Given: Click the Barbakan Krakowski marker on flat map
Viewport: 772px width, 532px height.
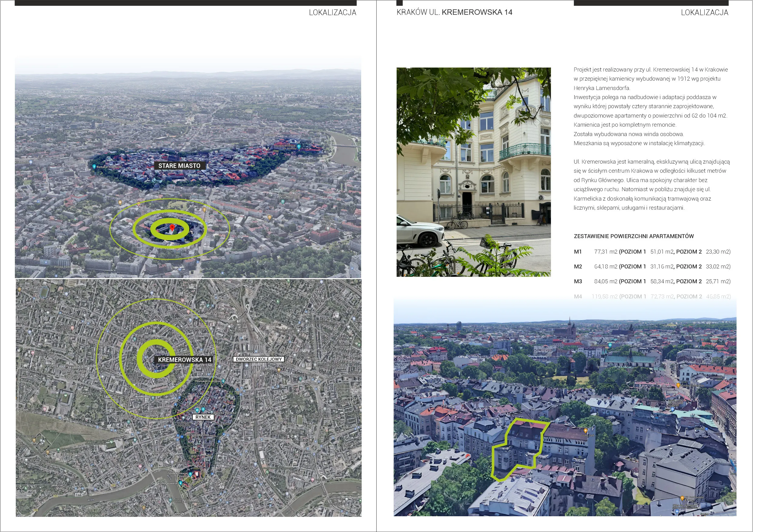Looking at the screenshot, I should pyautogui.click(x=223, y=381).
